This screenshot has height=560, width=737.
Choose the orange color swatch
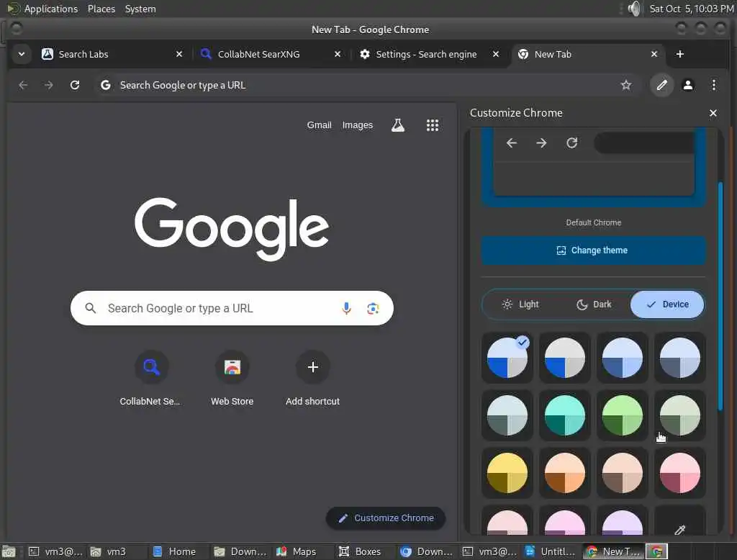click(564, 473)
